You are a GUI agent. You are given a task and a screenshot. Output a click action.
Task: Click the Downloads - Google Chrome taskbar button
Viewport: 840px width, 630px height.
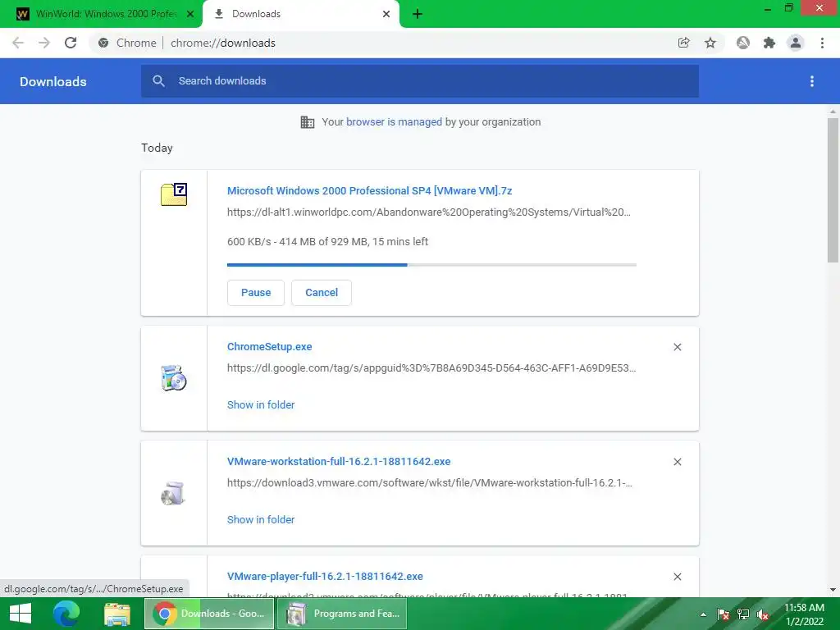click(x=209, y=614)
